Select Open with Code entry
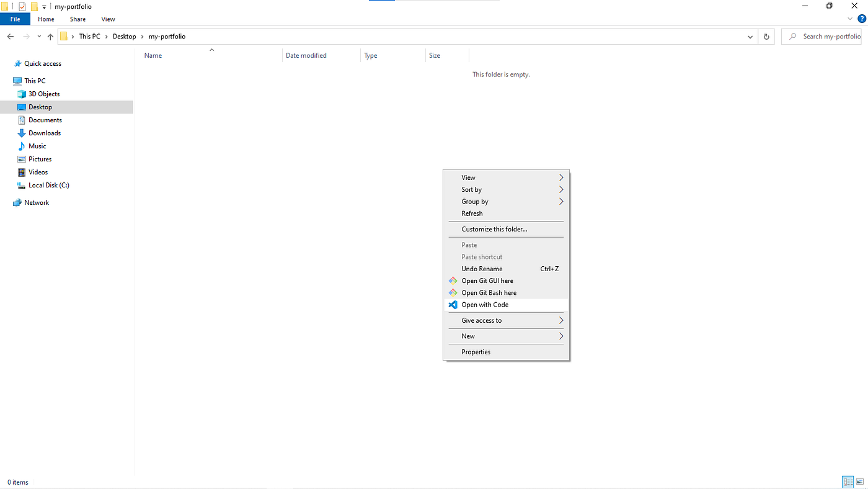Image resolution: width=868 pixels, height=489 pixels. pos(506,305)
